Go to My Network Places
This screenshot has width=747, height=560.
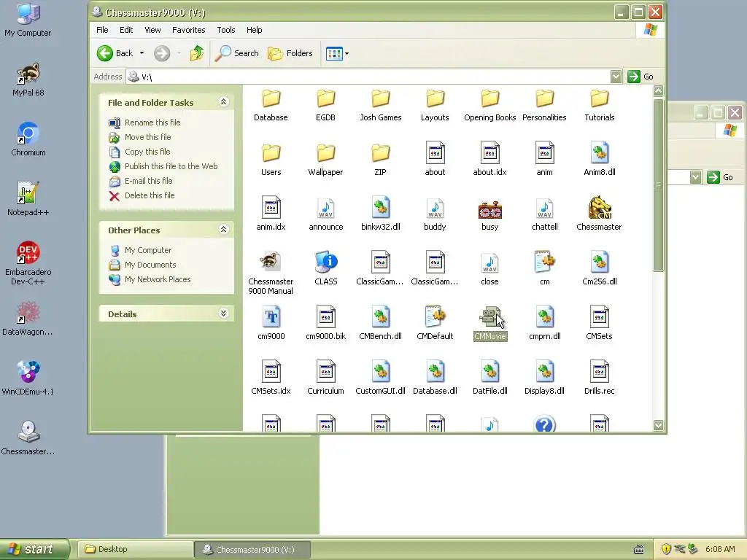(158, 279)
